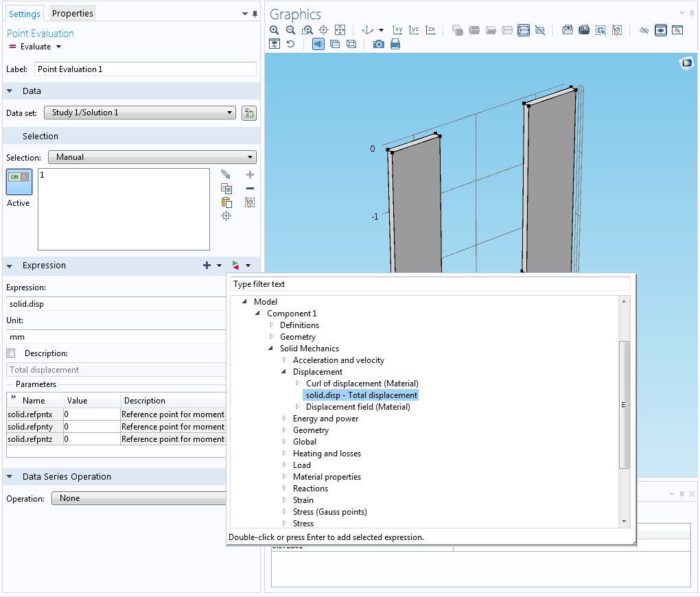Click Go to Source icon beside data set
The width and height of the screenshot is (700, 597).
coord(249,113)
